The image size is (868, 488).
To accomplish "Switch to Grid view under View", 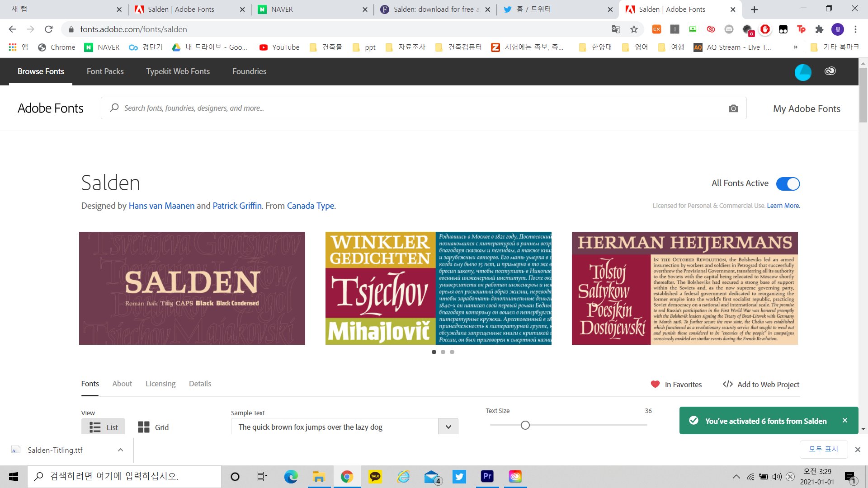I will coord(153,427).
